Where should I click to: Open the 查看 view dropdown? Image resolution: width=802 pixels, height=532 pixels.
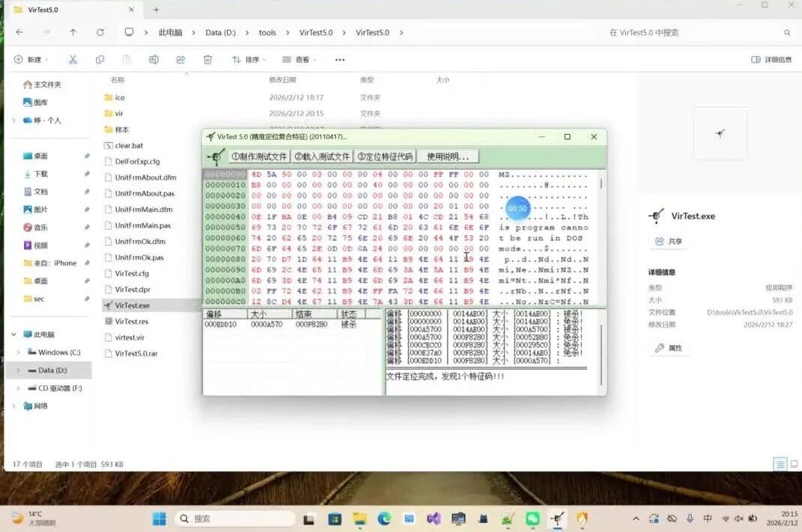click(x=300, y=60)
